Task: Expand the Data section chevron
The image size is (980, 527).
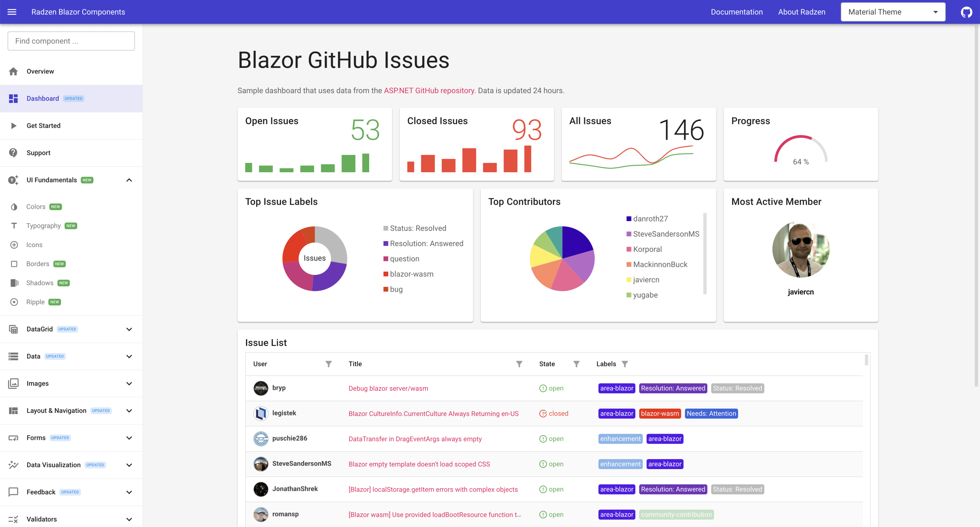Action: [129, 356]
